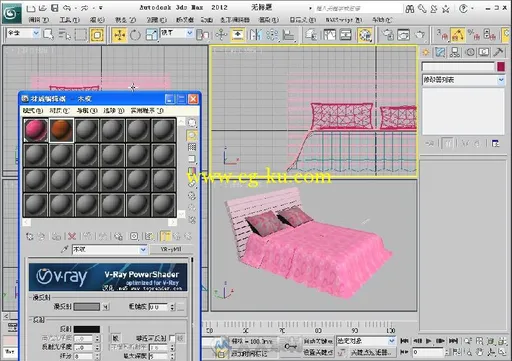The height and width of the screenshot is (361, 512).
Task: Toggle the Auto Key button
Action: [x=318, y=341]
